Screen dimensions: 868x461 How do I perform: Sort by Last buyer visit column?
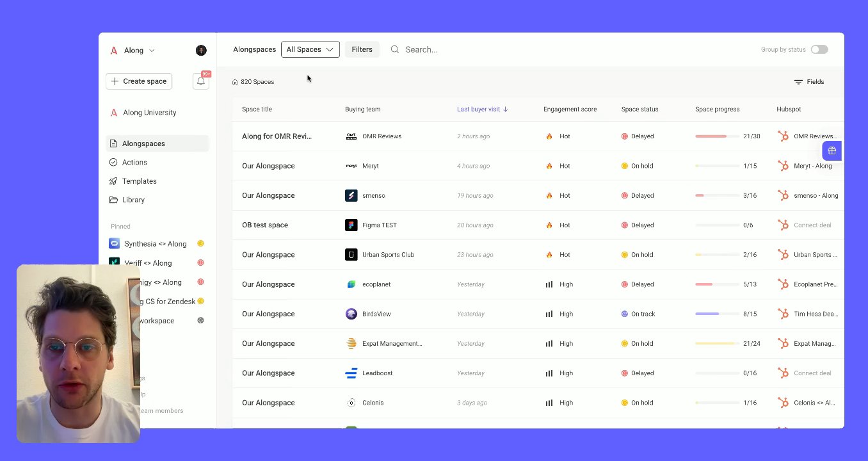coord(482,109)
